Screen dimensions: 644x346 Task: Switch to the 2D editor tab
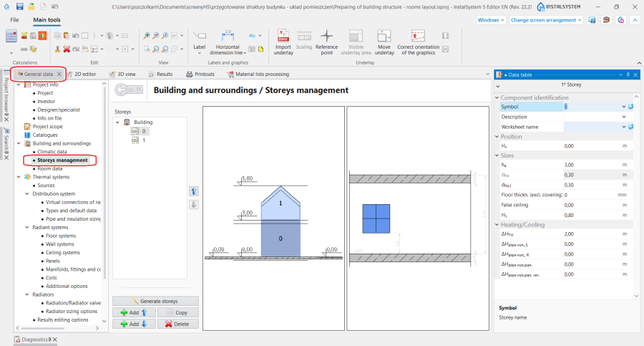click(x=82, y=74)
